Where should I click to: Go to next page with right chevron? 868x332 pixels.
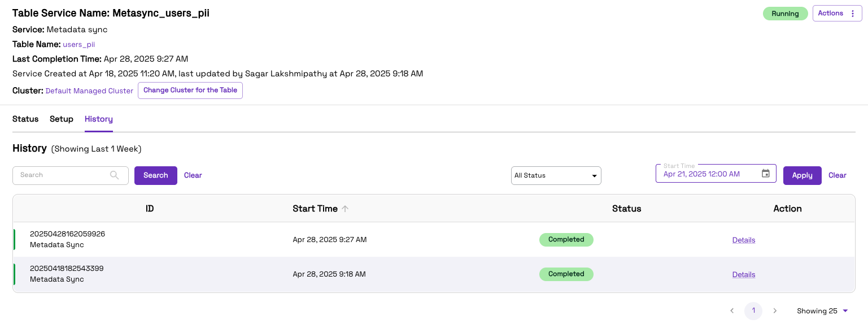[775, 311]
